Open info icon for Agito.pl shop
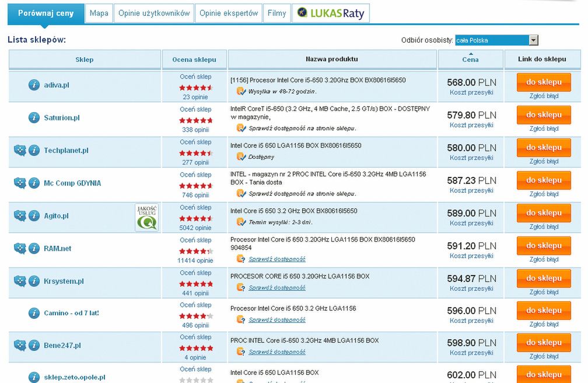Screen dimensions: 588x383 pos(34,215)
